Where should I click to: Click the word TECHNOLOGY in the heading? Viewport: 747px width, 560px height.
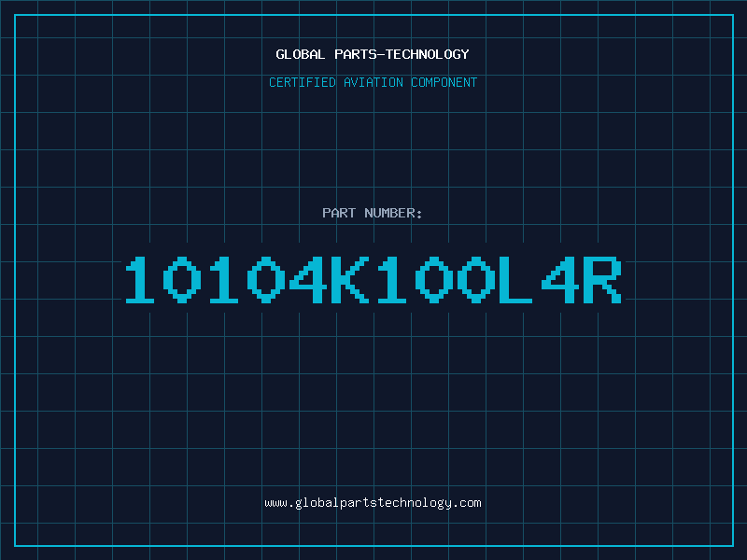(428, 54)
